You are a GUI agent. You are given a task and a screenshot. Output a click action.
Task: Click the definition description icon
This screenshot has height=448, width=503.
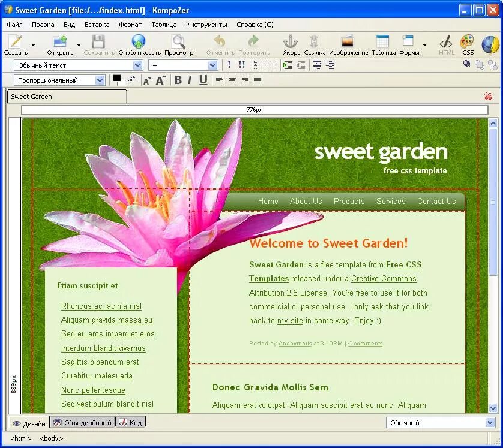330,65
